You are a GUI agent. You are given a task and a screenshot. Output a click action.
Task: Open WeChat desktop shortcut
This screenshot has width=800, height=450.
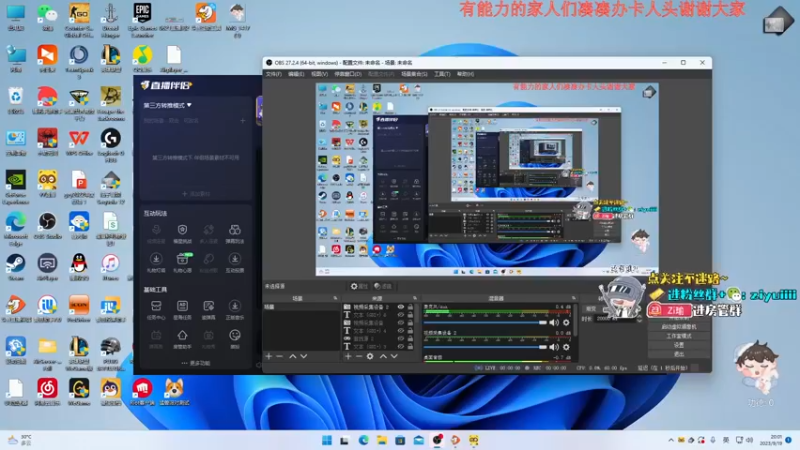click(47, 17)
